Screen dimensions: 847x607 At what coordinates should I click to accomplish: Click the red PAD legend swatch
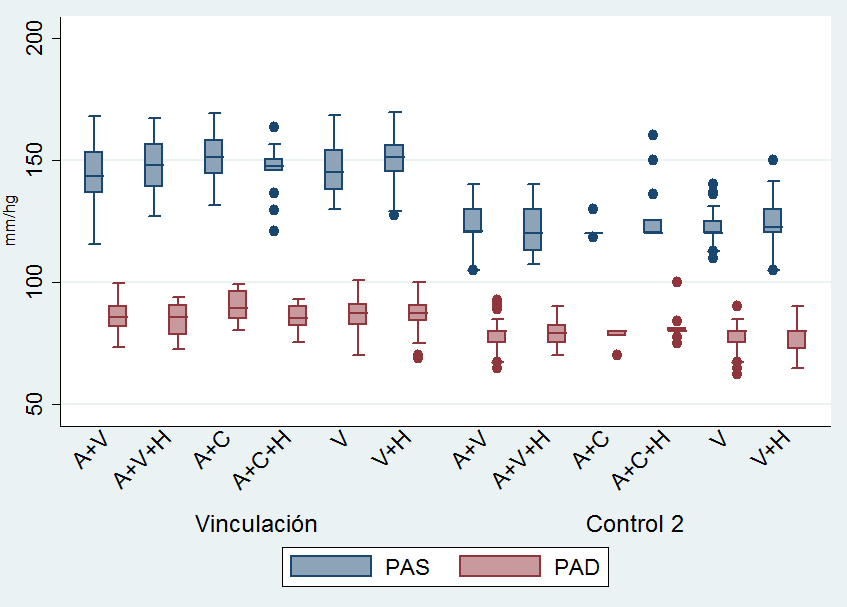499,567
